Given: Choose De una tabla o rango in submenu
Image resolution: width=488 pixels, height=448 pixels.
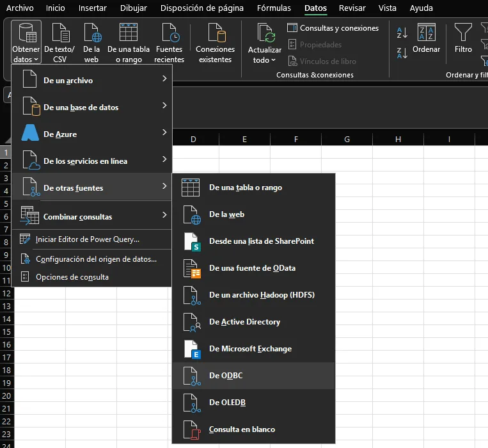Looking at the screenshot, I should (254, 188).
